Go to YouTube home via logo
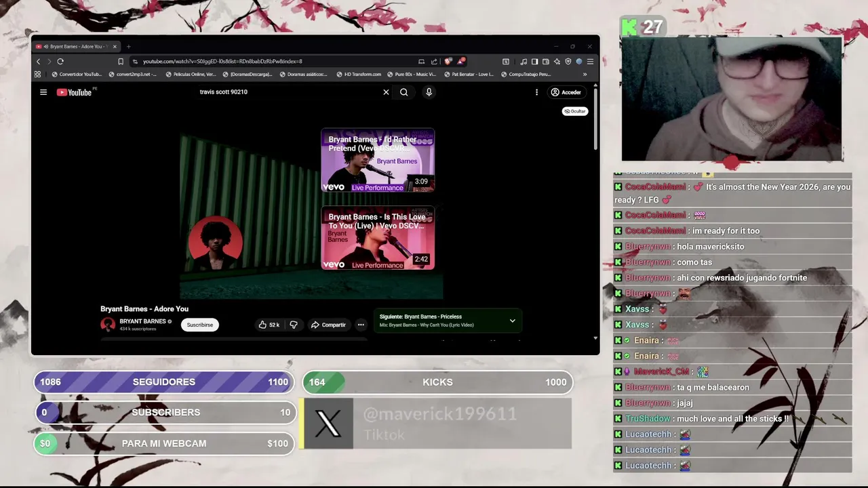The width and height of the screenshot is (868, 488). (x=74, y=92)
